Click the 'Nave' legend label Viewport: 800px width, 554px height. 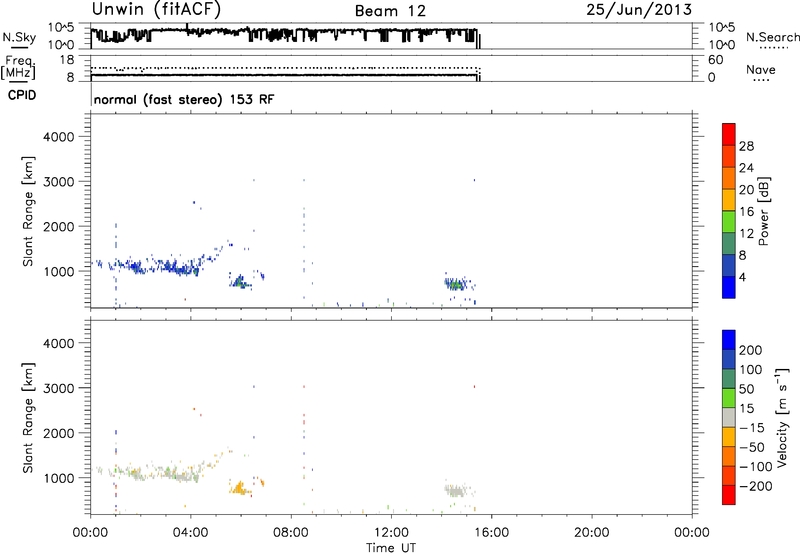[761, 69]
